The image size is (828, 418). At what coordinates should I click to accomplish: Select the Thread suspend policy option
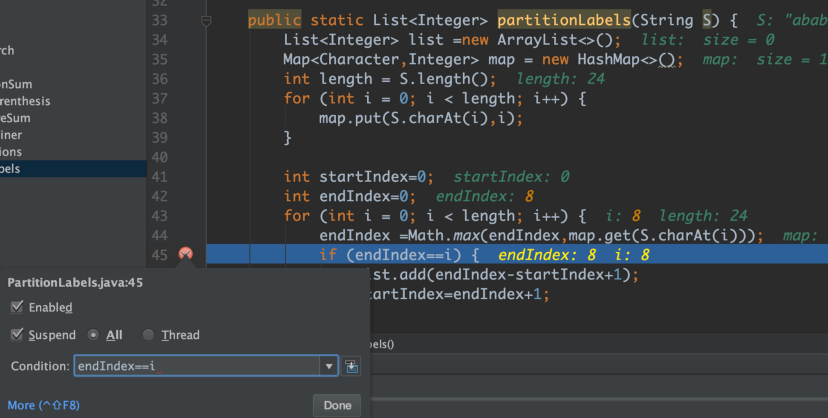pos(149,335)
